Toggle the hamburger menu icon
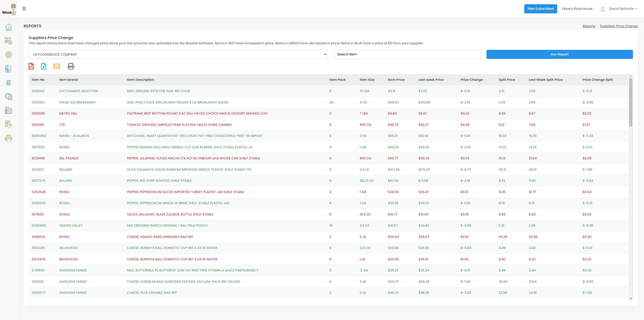 [x=24, y=9]
